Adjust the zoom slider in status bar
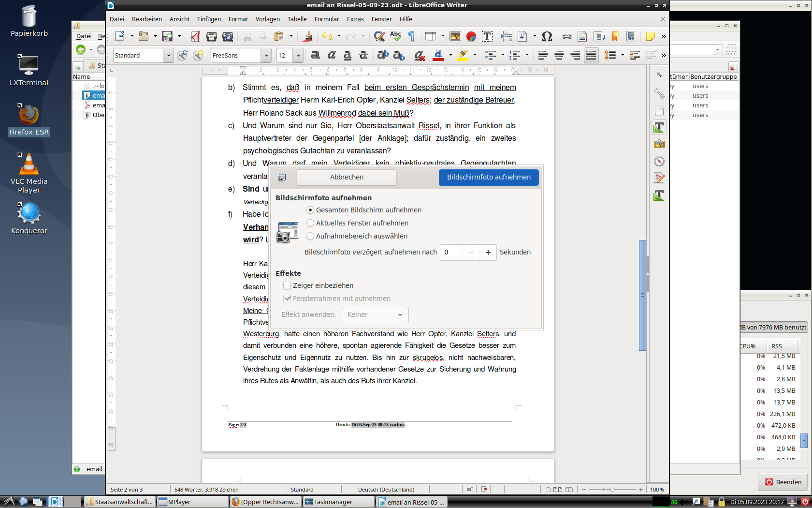The height and width of the screenshot is (508, 812). pyautogui.click(x=612, y=490)
